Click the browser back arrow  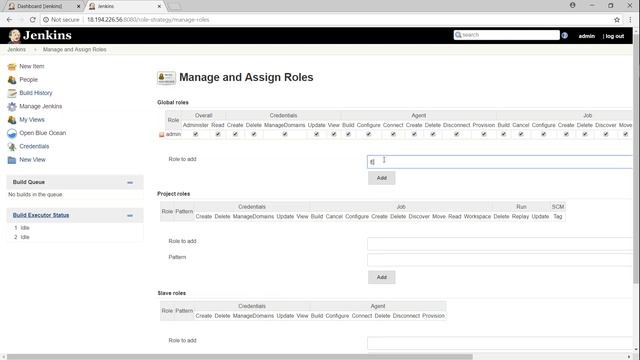coord(9,20)
